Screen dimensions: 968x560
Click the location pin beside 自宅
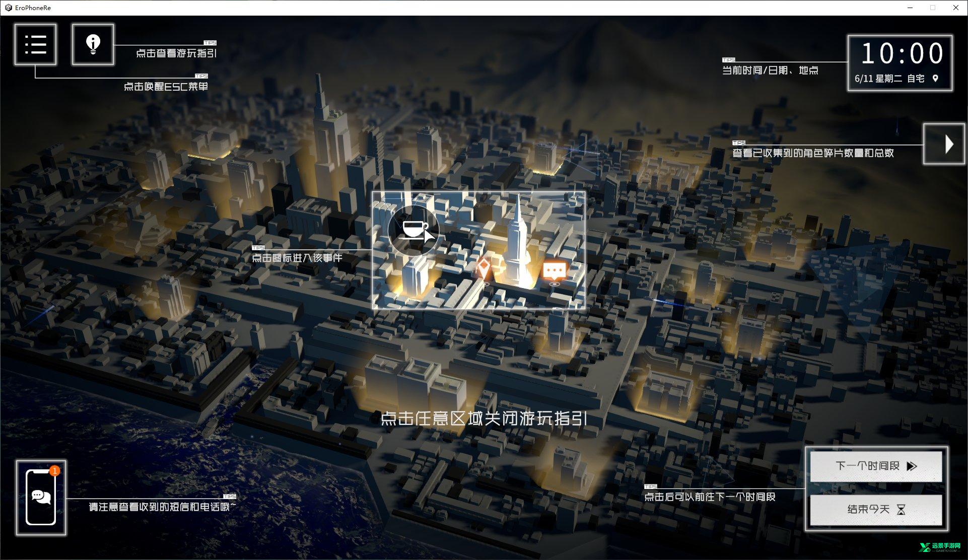click(935, 79)
